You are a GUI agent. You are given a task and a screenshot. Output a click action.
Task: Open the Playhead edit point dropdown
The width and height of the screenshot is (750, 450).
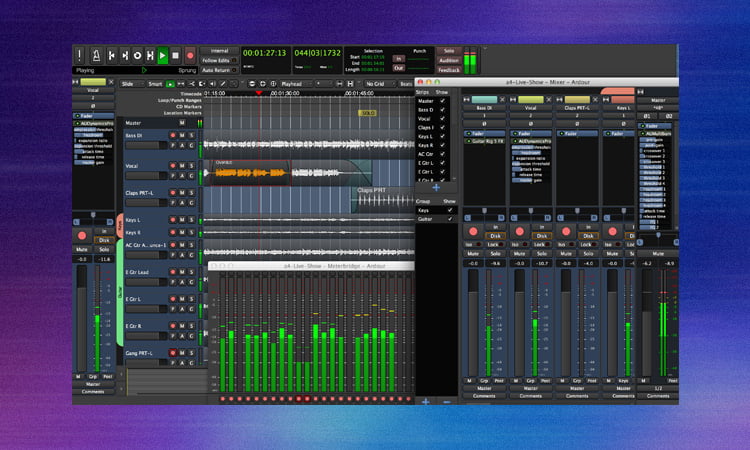pos(297,84)
